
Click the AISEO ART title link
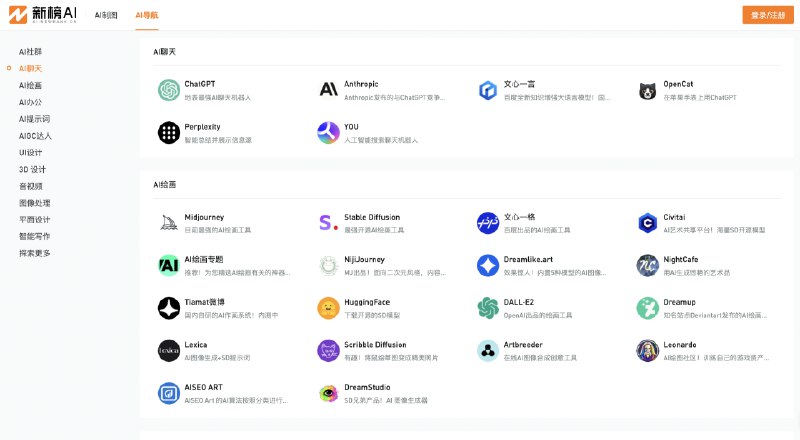point(204,387)
